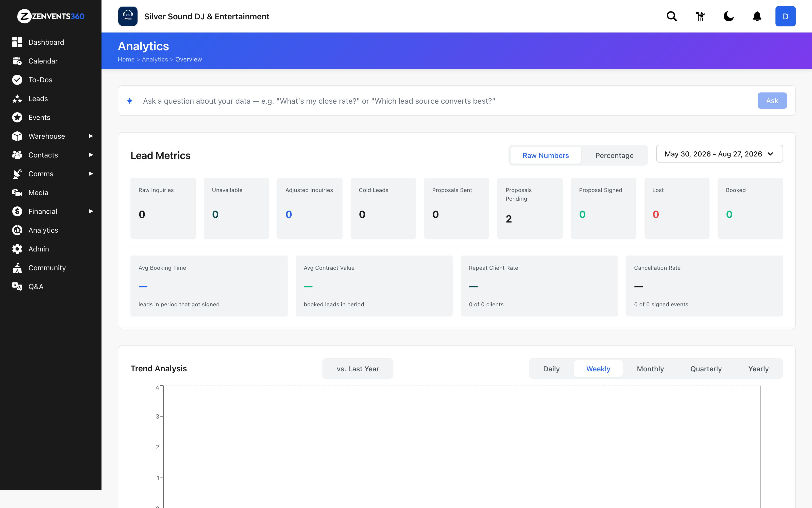Viewport: 812px width, 508px height.
Task: Open Media from sidebar label
Action: click(38, 193)
